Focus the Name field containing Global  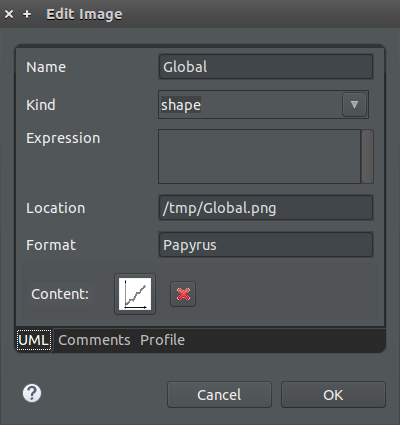[266, 67]
